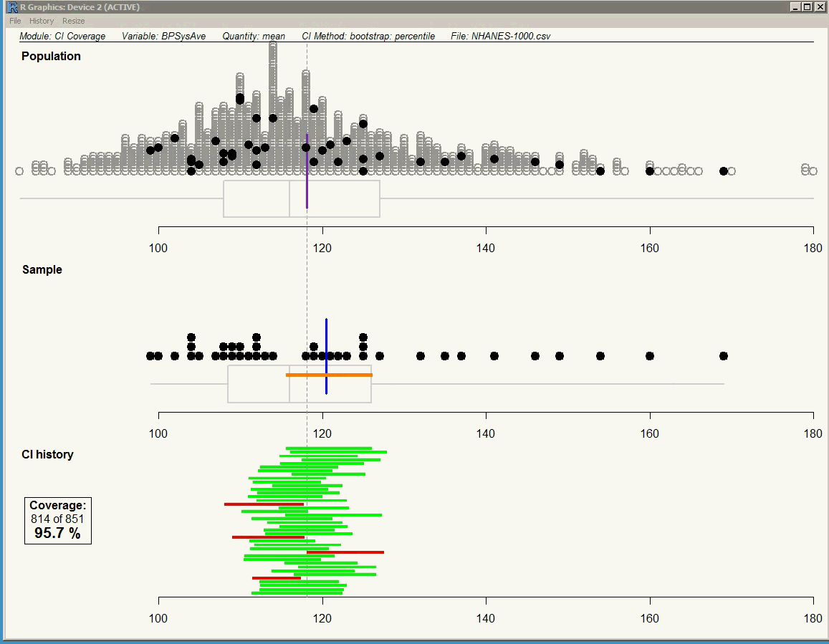Screen dimensions: 829x644
Task: Maximize the R Graphics device window
Action: point(808,7)
